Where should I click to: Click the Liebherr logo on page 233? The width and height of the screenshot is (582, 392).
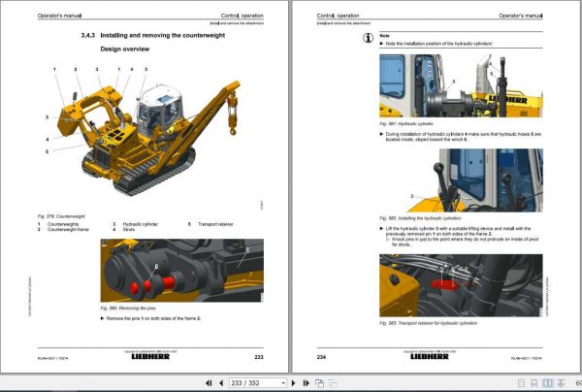click(150, 356)
